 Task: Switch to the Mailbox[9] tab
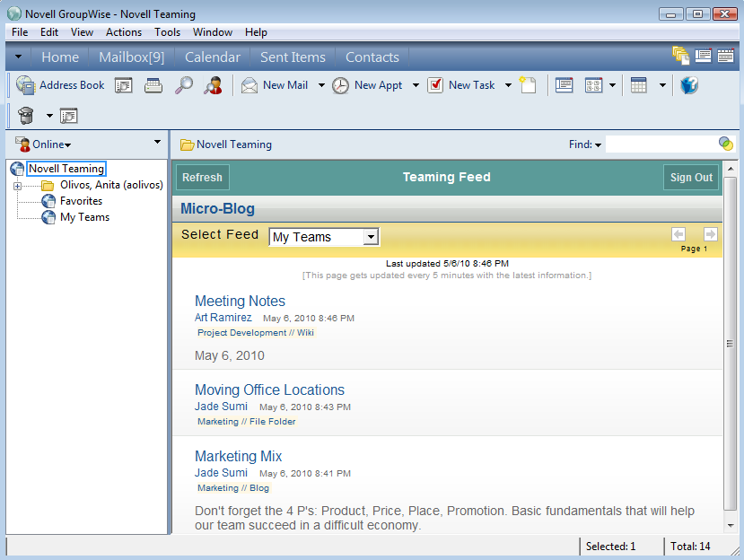tap(132, 57)
